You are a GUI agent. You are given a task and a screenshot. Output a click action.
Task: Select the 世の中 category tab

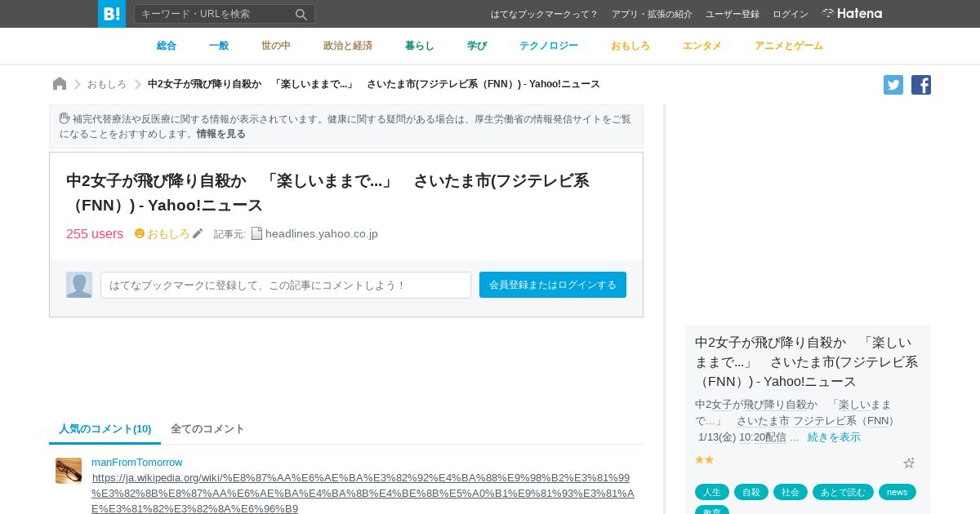point(276,46)
